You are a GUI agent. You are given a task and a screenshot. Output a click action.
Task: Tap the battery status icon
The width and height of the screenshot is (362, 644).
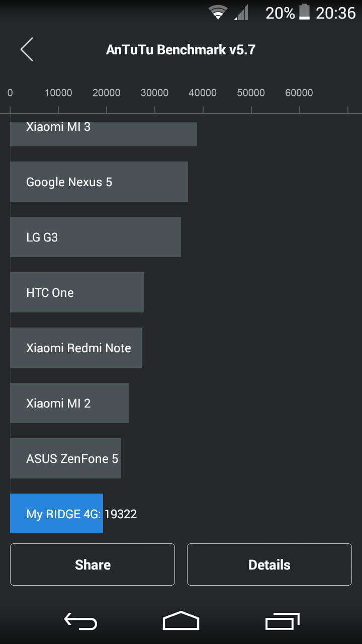click(x=304, y=13)
